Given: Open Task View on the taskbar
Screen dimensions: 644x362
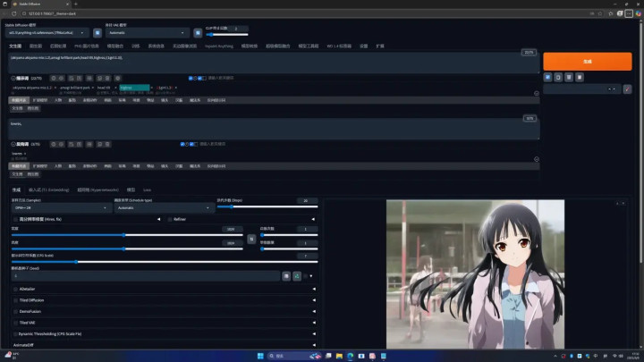Looking at the screenshot, I should click(x=328, y=356).
